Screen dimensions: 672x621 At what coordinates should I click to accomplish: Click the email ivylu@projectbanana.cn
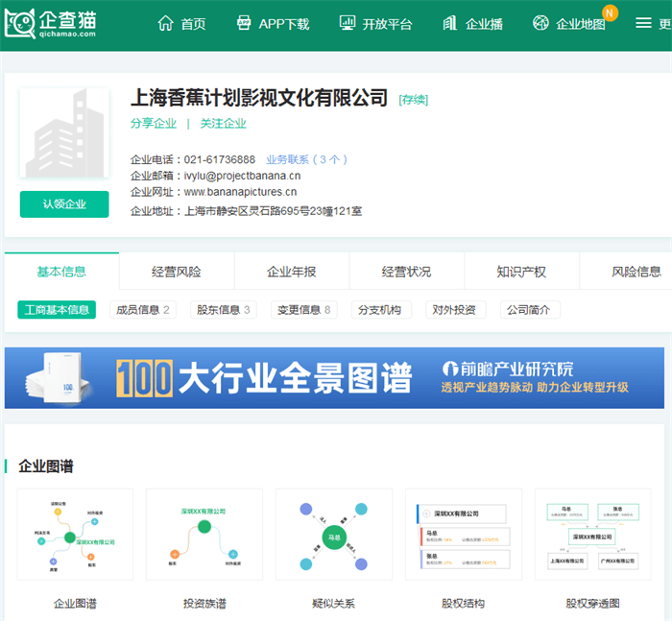pyautogui.click(x=242, y=176)
